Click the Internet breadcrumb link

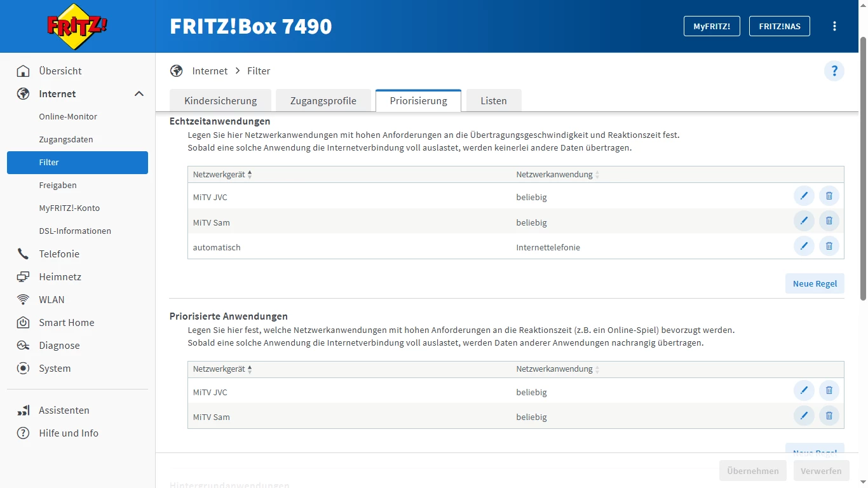click(210, 71)
